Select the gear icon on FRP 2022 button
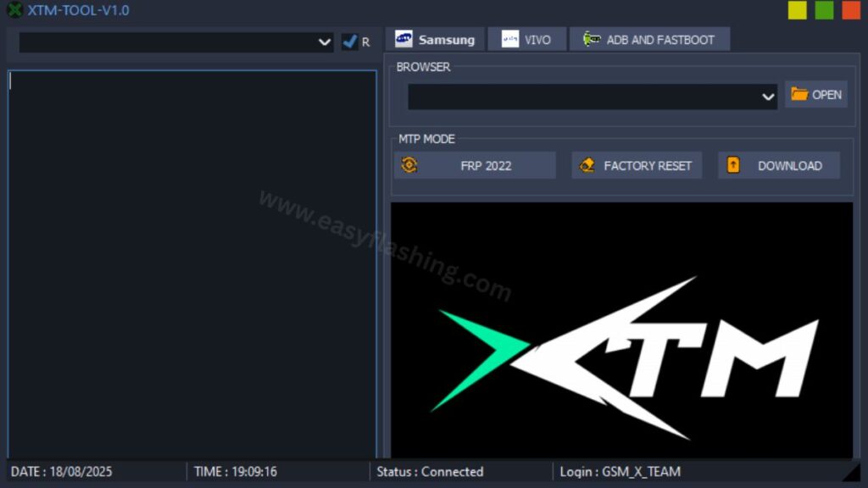 pos(409,165)
